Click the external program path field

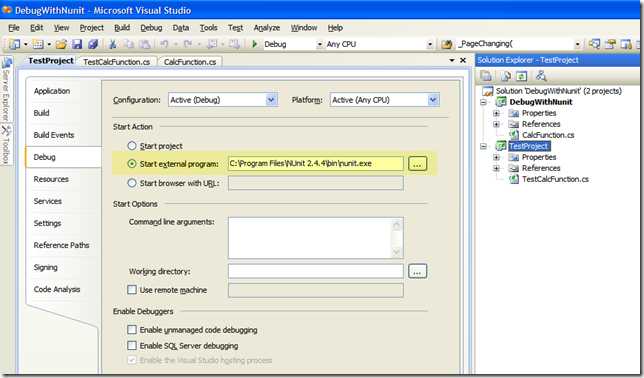pos(315,164)
